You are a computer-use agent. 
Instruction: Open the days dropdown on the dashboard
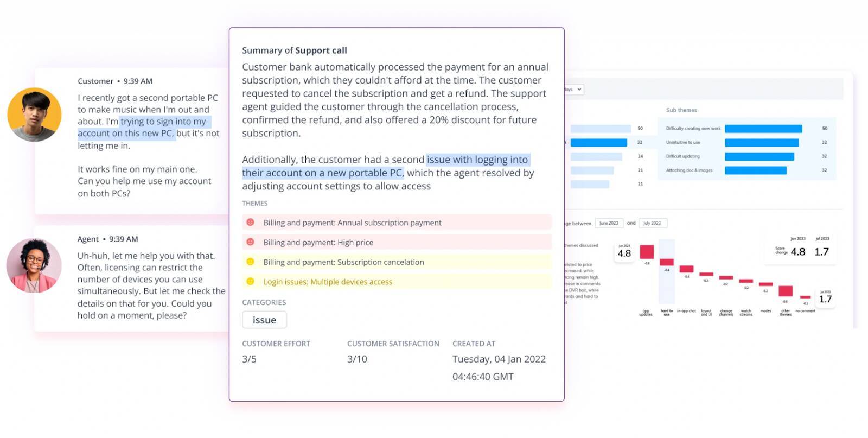pyautogui.click(x=573, y=90)
